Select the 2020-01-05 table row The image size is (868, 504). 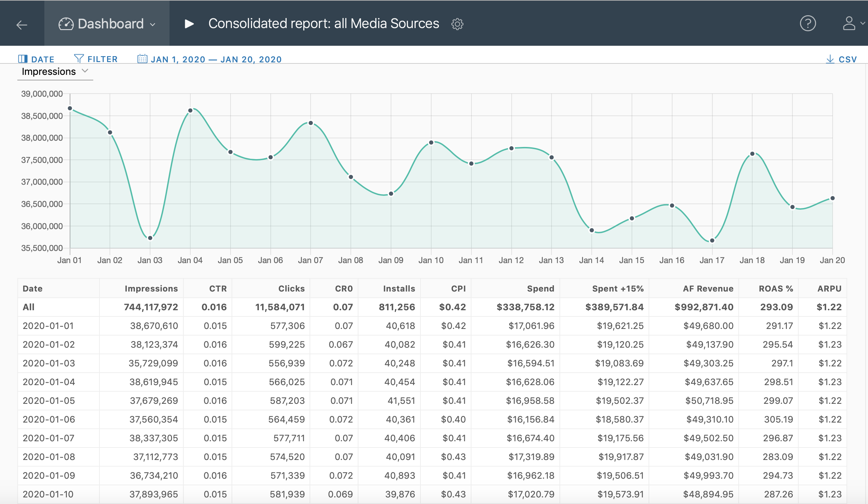click(49, 401)
